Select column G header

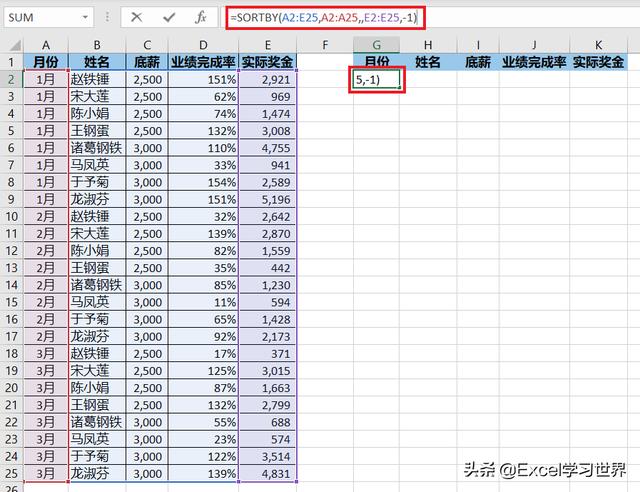pyautogui.click(x=376, y=45)
